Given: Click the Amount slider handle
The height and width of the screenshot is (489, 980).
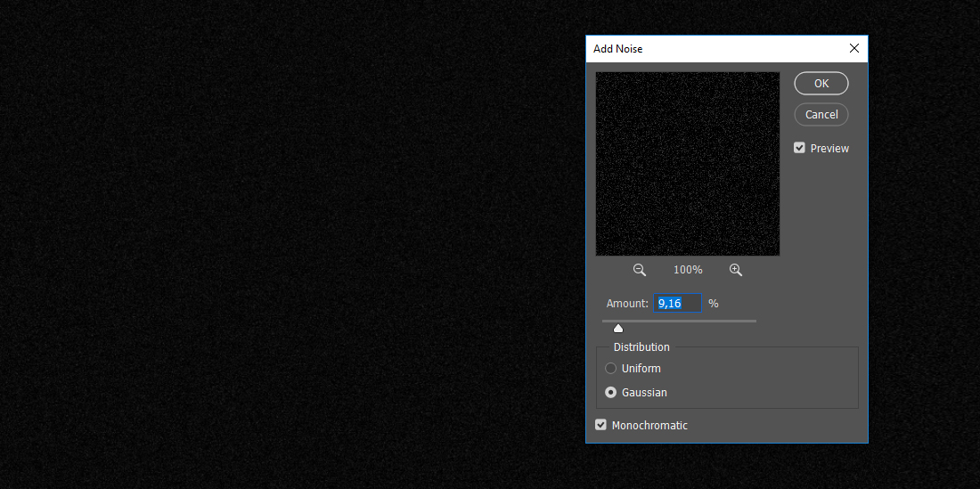Looking at the screenshot, I should click(618, 329).
